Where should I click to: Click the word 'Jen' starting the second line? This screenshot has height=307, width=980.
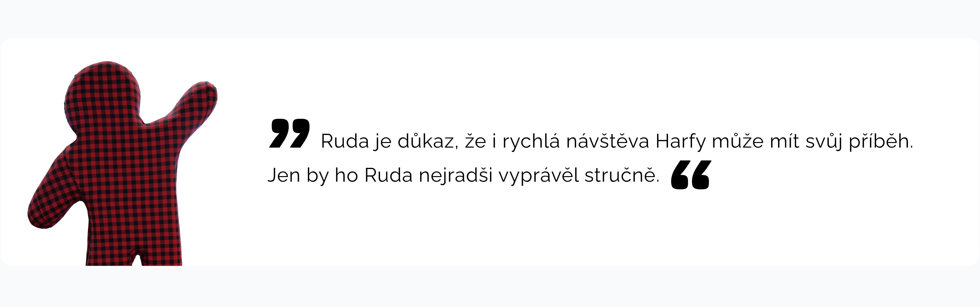click(284, 175)
